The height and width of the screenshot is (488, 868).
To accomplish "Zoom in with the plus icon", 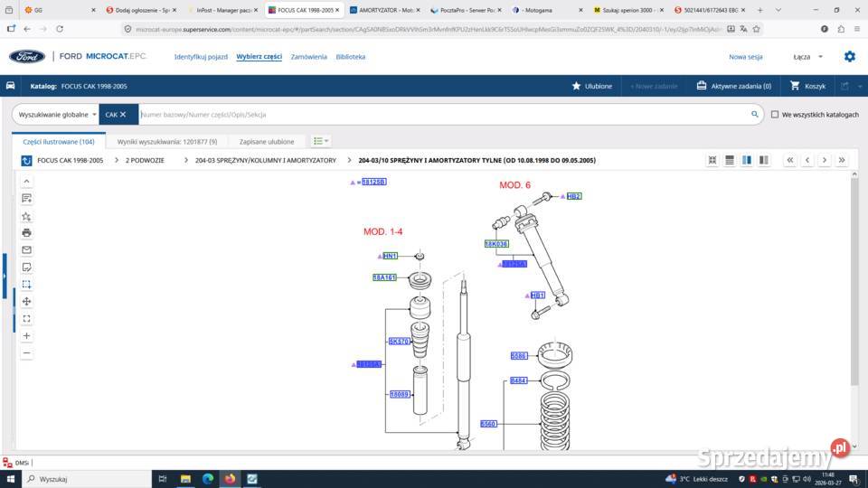I will coord(26,335).
